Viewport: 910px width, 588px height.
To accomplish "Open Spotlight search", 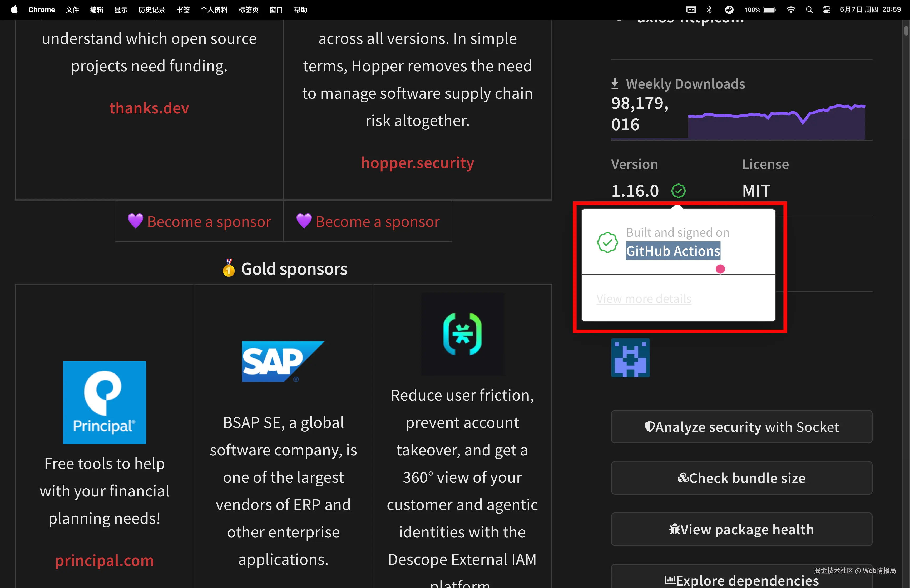I will point(809,9).
